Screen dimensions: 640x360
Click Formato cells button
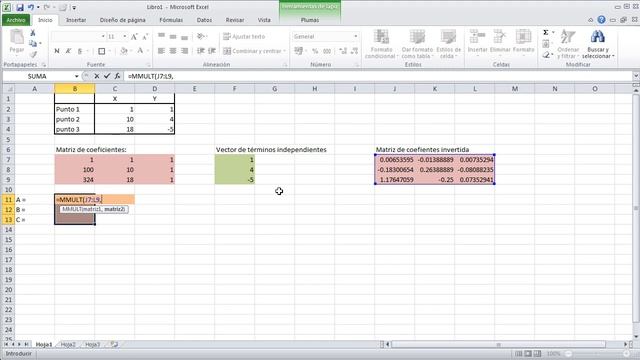click(523, 42)
